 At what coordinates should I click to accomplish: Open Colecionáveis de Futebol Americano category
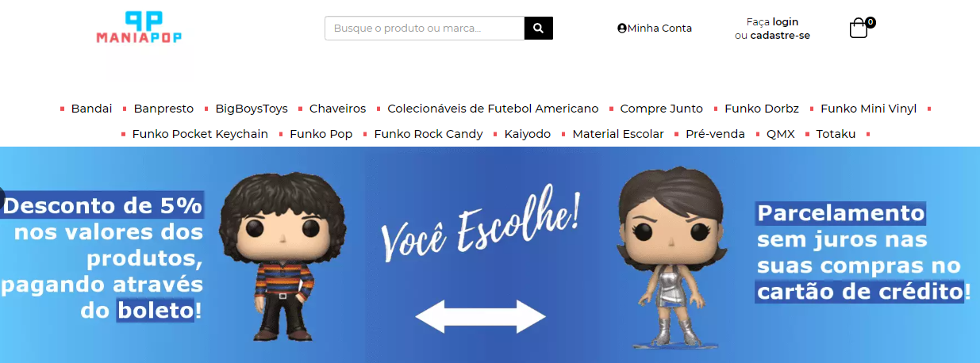pos(493,109)
